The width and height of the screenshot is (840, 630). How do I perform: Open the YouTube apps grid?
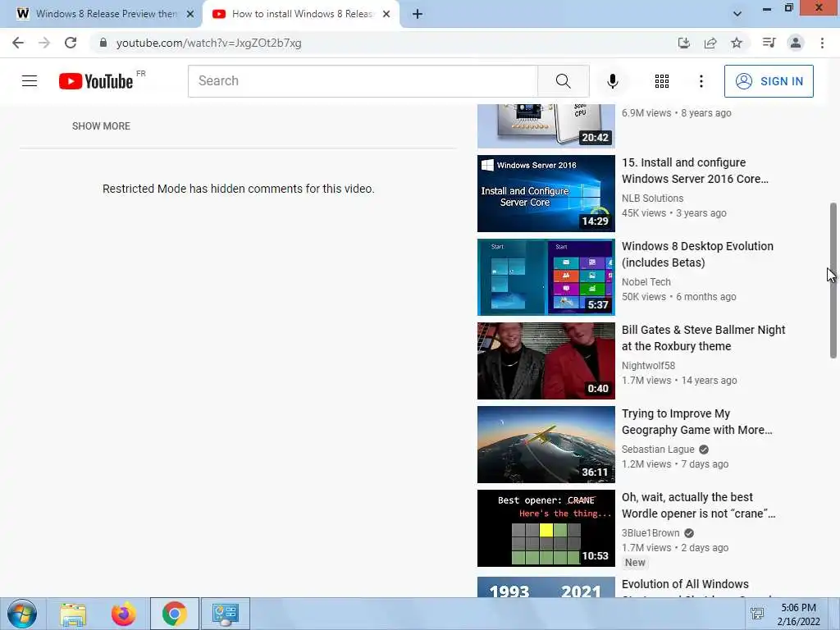(x=662, y=81)
